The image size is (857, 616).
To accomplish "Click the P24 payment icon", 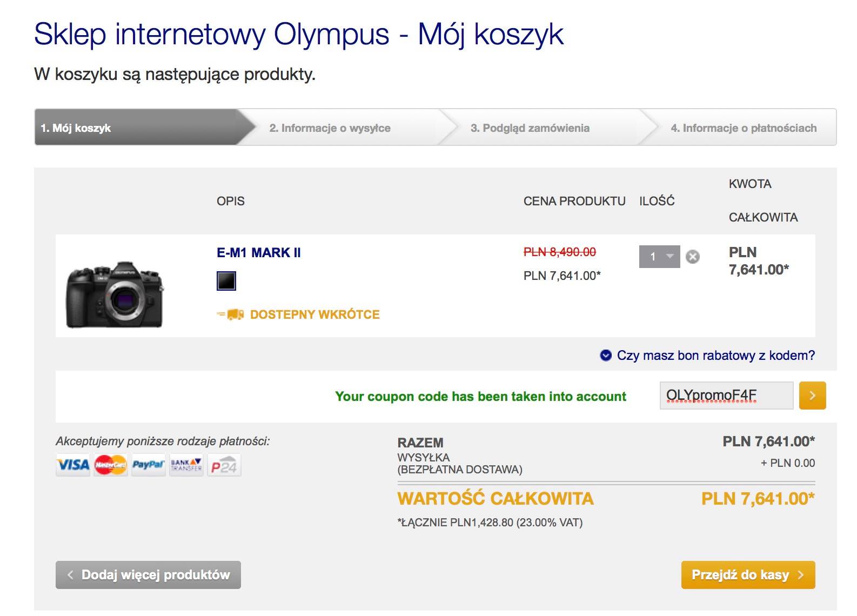I will coord(224,465).
